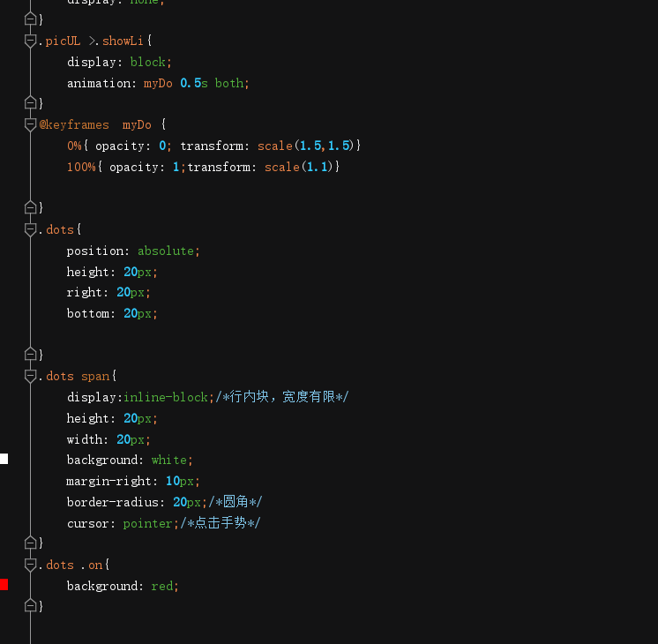Collapse the .dots span{ rule fold marker
The height and width of the screenshot is (644, 658).
pyautogui.click(x=30, y=376)
